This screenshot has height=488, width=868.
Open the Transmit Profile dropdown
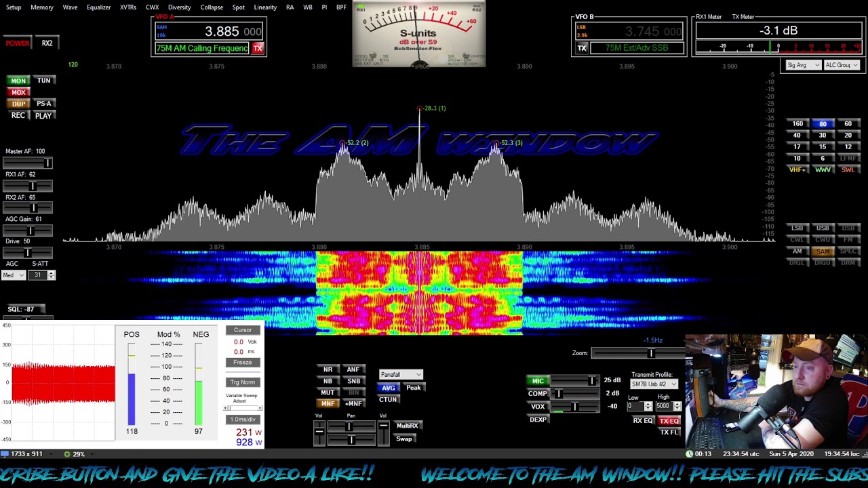point(654,384)
